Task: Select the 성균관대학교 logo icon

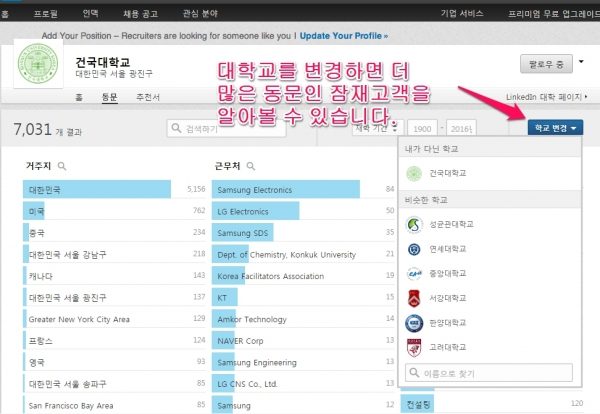Action: [414, 224]
